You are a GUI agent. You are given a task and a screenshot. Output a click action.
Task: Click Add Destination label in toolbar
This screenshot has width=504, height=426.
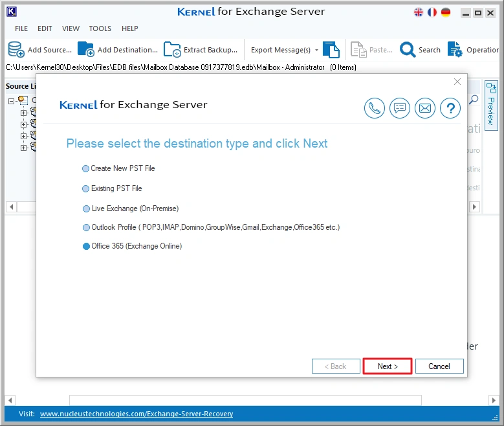[x=127, y=50]
